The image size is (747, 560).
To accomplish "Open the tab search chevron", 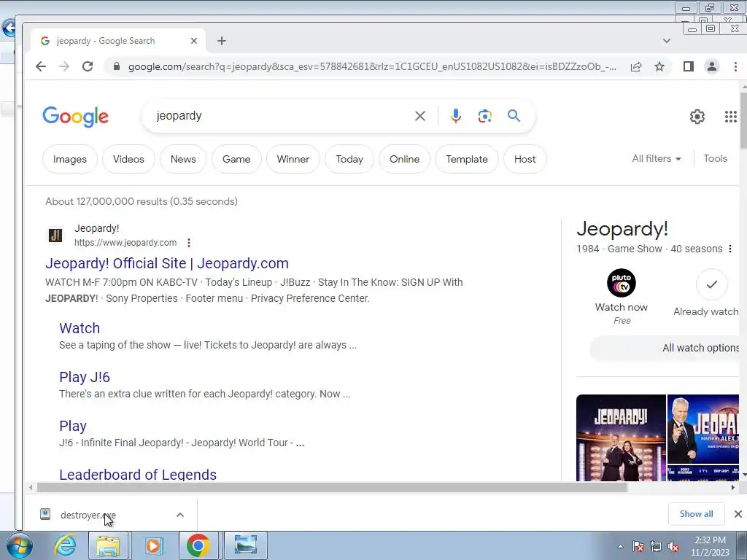I will (x=667, y=41).
